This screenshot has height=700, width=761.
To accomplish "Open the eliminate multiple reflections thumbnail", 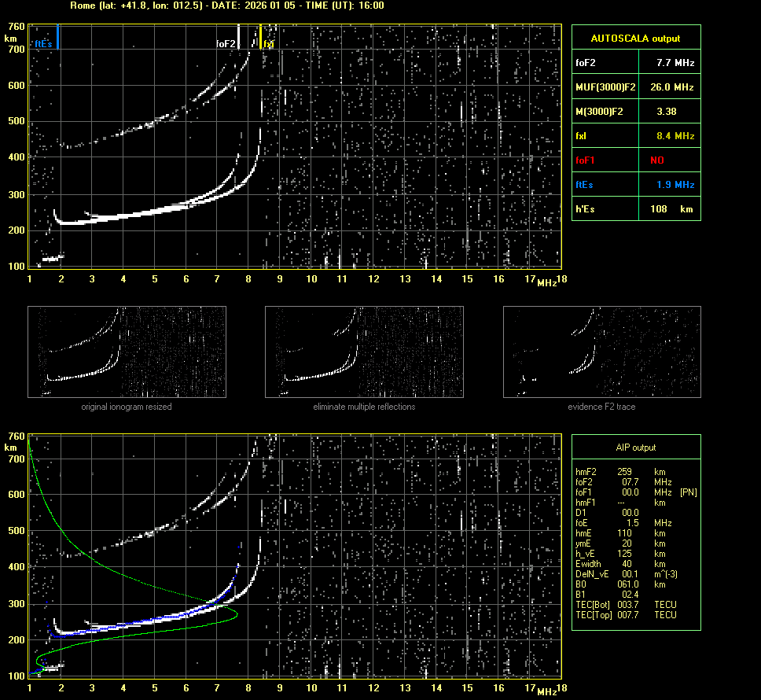I will [364, 352].
